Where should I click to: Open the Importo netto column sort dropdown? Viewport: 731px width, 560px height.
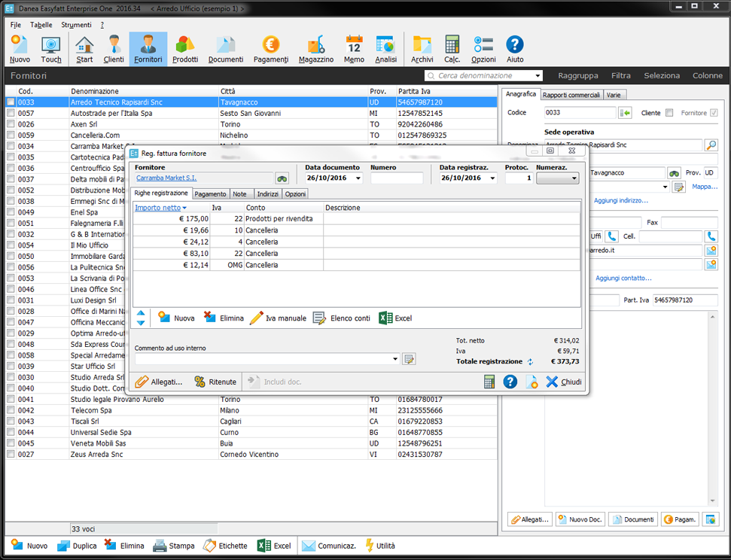(184, 208)
